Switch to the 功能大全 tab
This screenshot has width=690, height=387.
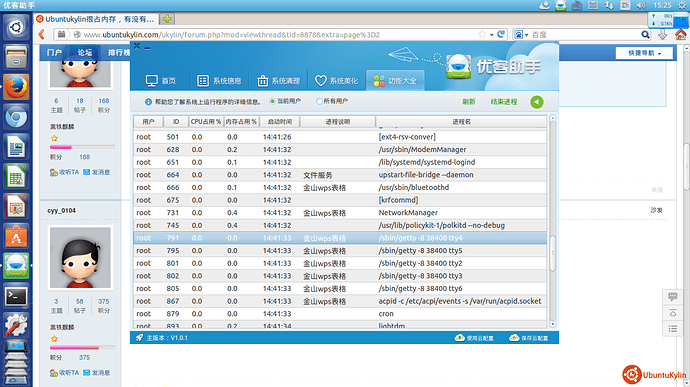point(395,81)
